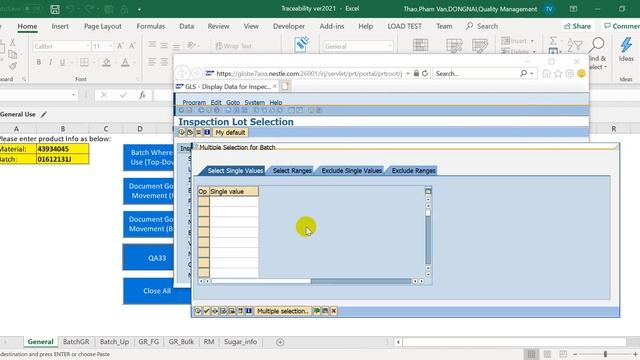Viewport: 640px width, 360px height.
Task: Open the Excel Insert ribbon tab
Action: [x=60, y=26]
